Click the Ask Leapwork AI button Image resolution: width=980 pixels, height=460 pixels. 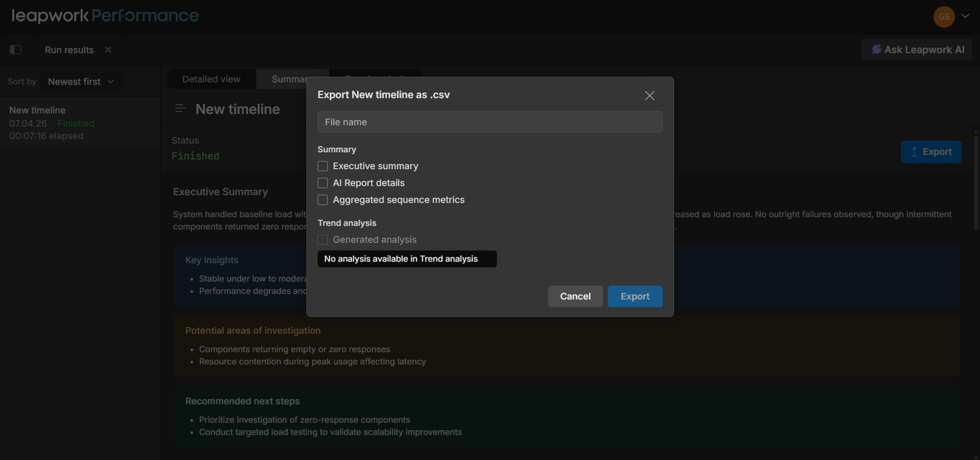(917, 50)
